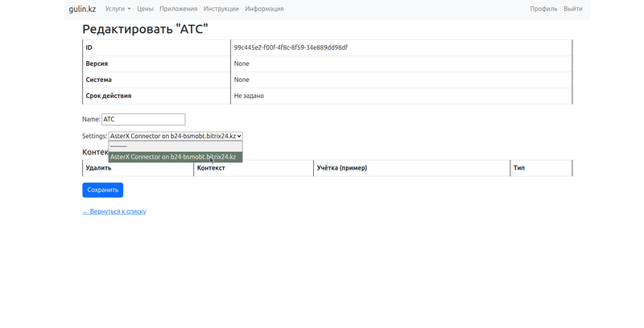Expand the Услуги dropdown menu
644x328 pixels.
point(118,9)
